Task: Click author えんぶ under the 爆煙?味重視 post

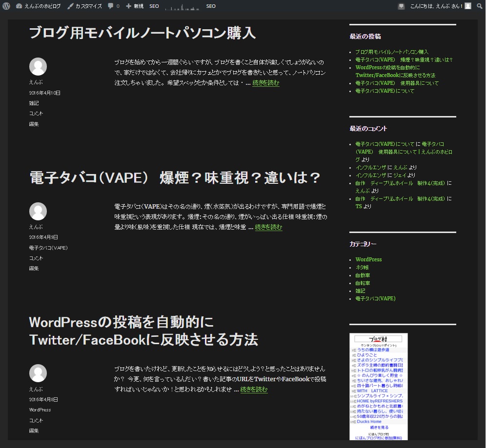Action: [36, 227]
